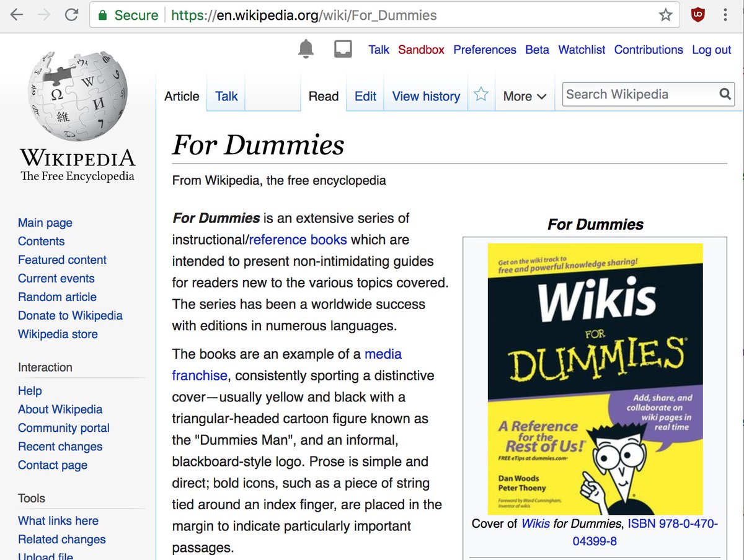The width and height of the screenshot is (744, 560).
Task: Open Wikipedia store link
Action: pos(58,334)
